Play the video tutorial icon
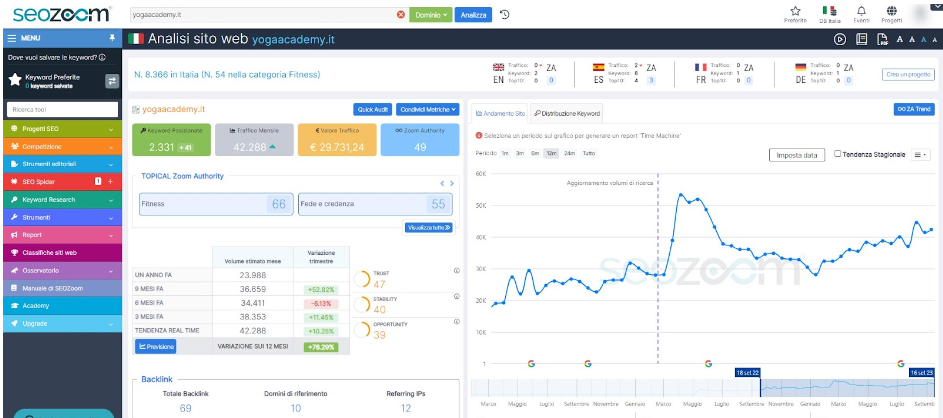Screen dimensions: 943x418 (840, 39)
